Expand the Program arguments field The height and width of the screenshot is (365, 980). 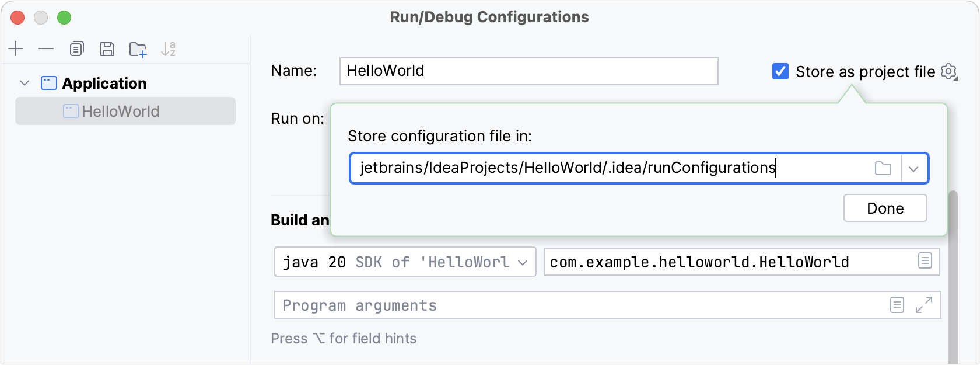924,305
